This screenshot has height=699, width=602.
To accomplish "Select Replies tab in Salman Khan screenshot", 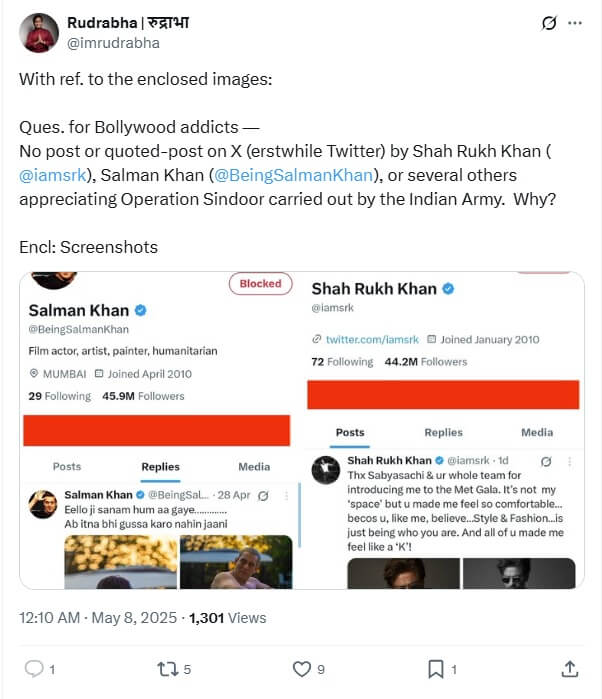I will 160,466.
